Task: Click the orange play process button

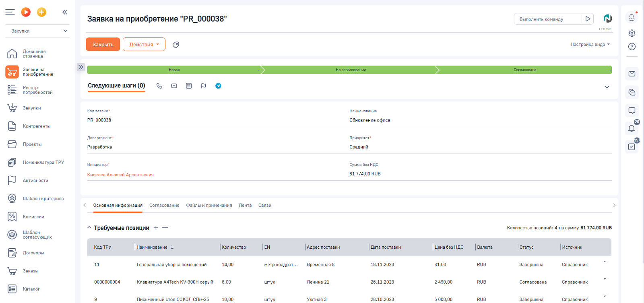Action: pos(26,12)
